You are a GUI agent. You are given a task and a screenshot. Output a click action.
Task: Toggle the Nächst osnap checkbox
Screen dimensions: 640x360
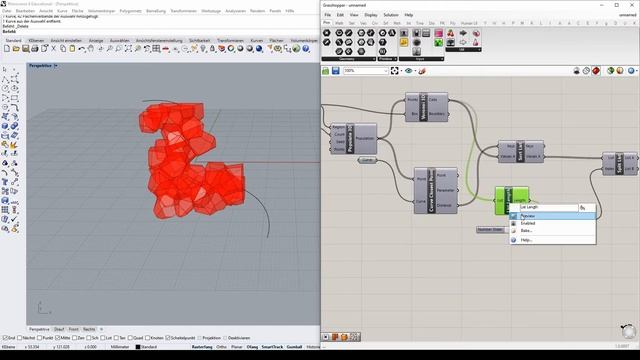[20, 338]
